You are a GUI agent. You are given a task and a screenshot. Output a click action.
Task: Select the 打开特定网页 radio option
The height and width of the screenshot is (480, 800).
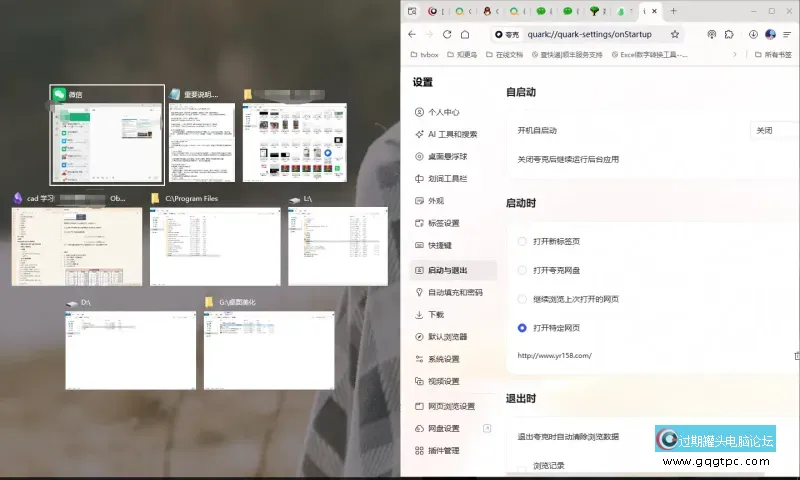pos(522,328)
